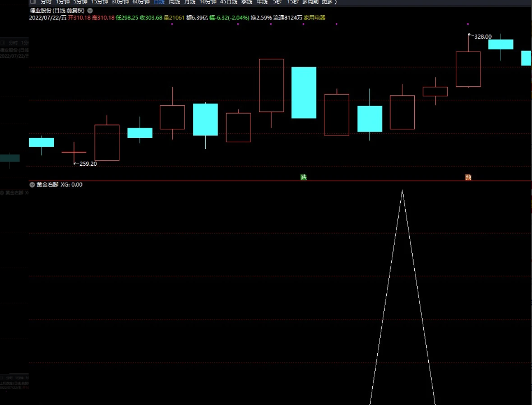Select the 月线 monthly period tab
Viewport: 532px width, 405px height.
[190, 2]
